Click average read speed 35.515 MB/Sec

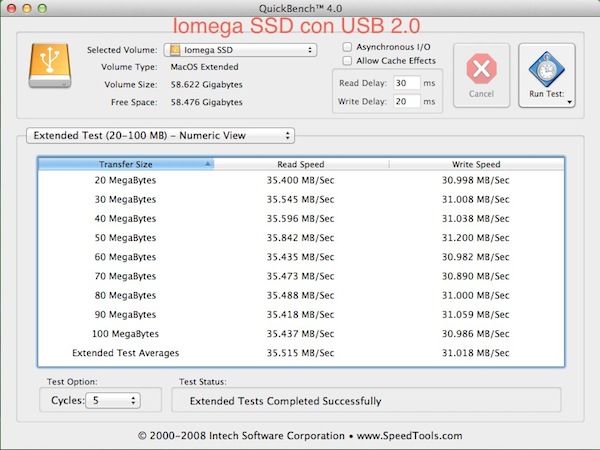[300, 353]
